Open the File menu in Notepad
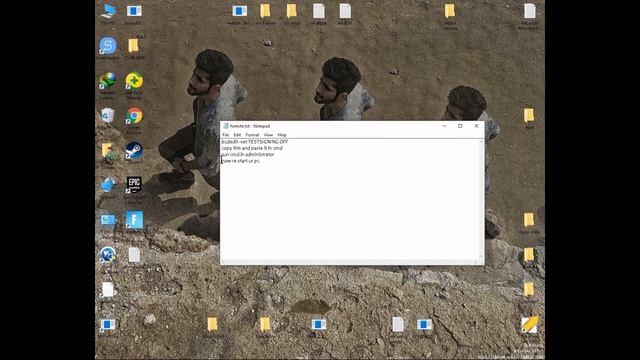Viewport: 640px width, 360px height. point(225,135)
